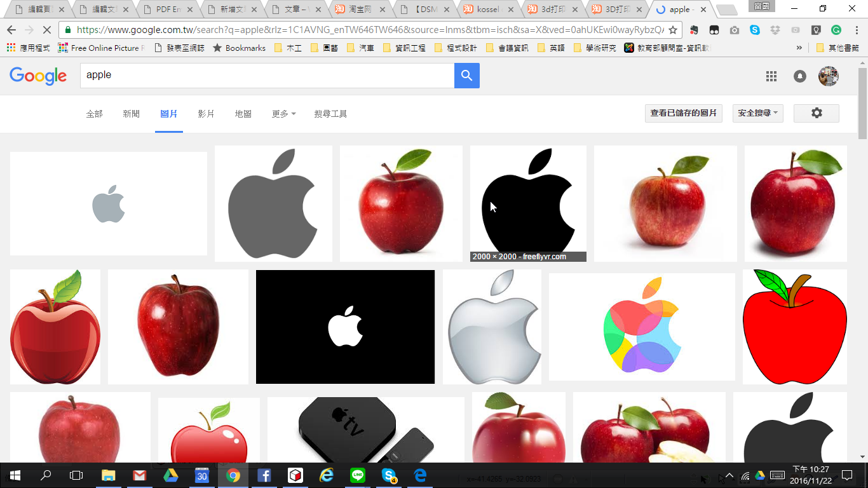This screenshot has width=868, height=488.
Task: Open the Google account avatar
Action: coord(829,76)
